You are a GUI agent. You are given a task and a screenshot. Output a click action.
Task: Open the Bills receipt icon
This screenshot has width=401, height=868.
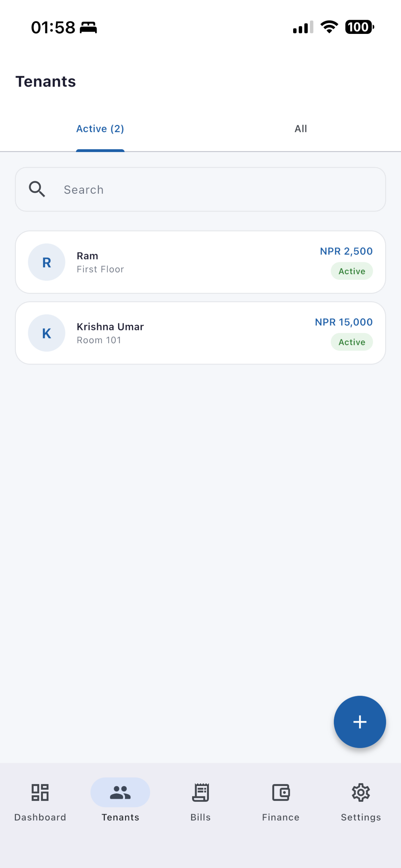pyautogui.click(x=200, y=792)
